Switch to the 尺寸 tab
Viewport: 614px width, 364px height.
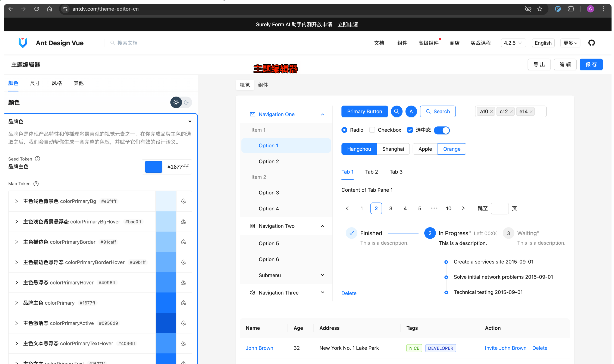35,83
